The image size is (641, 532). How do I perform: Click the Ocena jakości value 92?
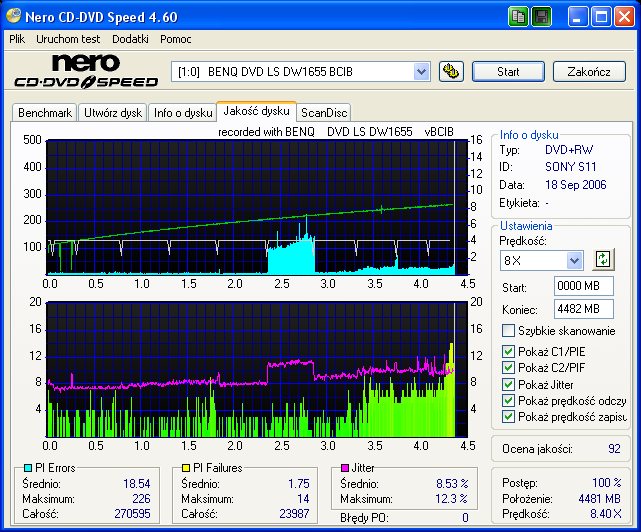[x=614, y=449]
